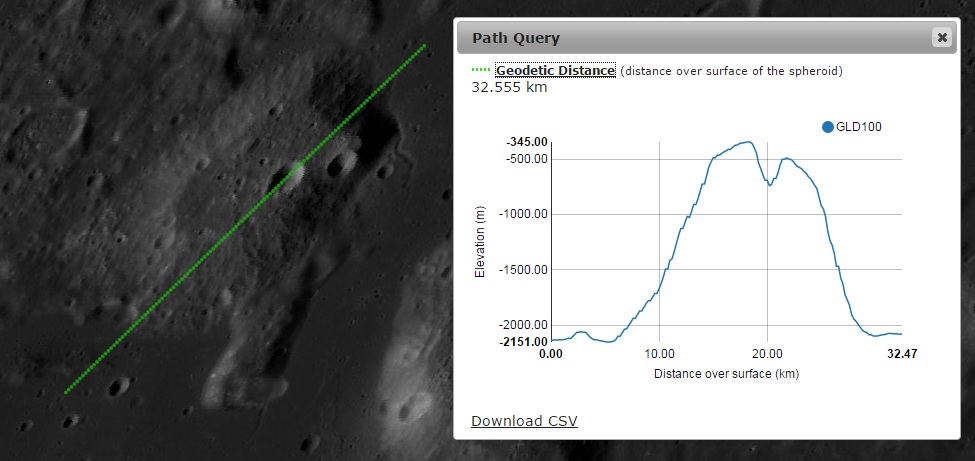Click the -345.00 elevation axis label
This screenshot has height=461, width=975.
[x=527, y=142]
